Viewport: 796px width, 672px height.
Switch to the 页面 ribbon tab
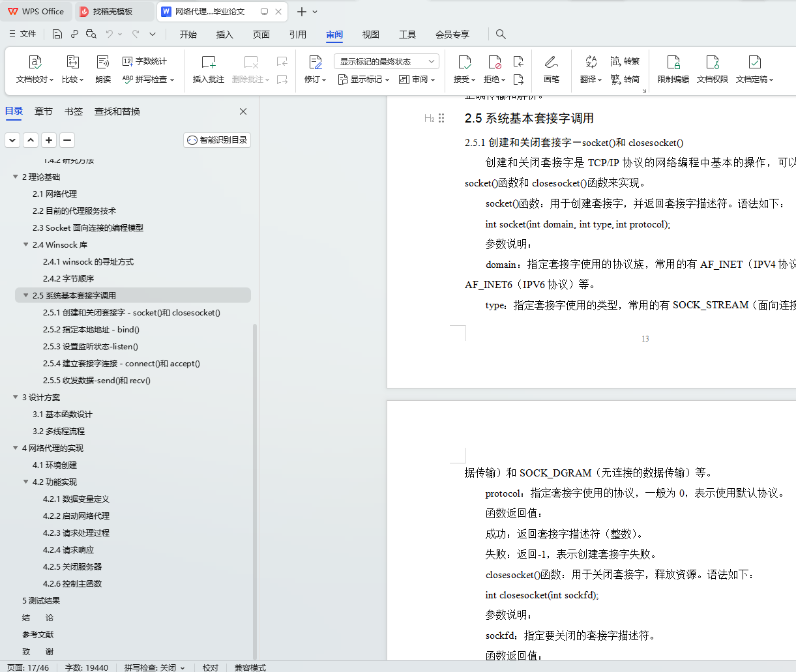(x=261, y=34)
